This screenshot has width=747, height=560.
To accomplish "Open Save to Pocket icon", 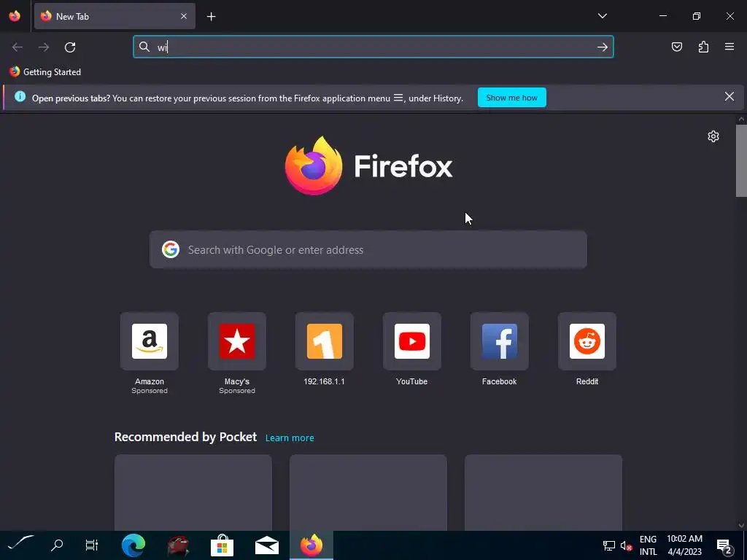I will [676, 47].
